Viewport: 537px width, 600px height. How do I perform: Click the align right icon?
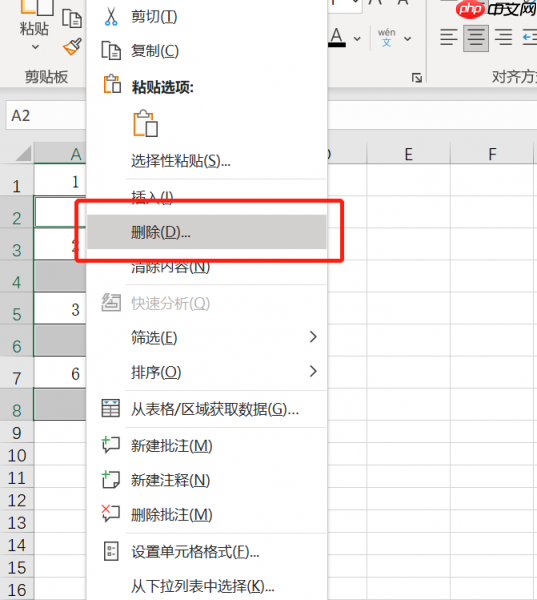tap(503, 38)
